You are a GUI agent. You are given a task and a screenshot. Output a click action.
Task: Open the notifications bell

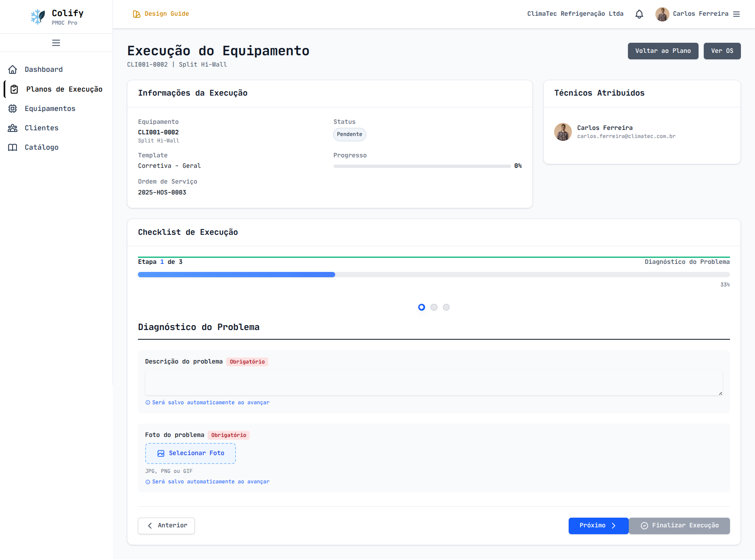pos(639,14)
